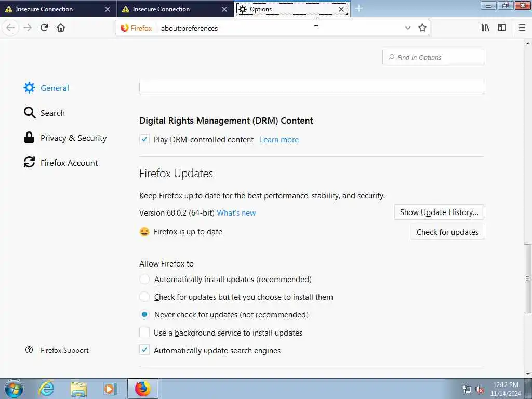The width and height of the screenshot is (532, 399).
Task: Reload the current page
Action: (44, 28)
